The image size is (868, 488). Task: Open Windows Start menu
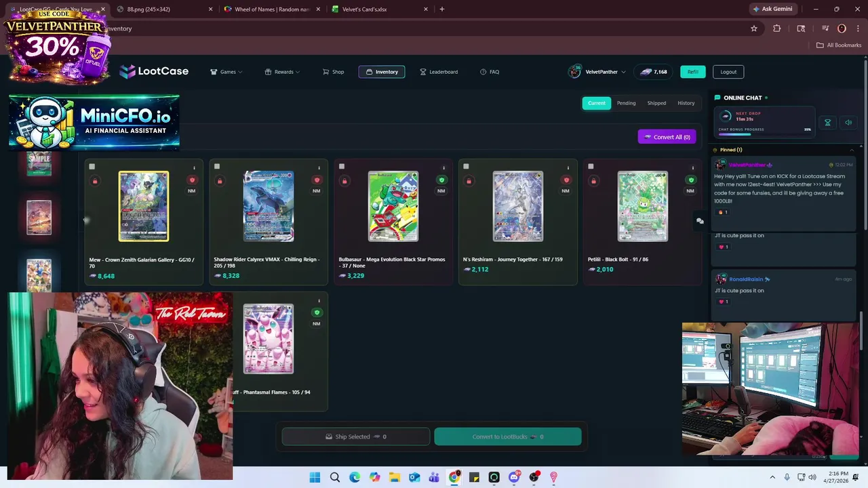click(315, 477)
